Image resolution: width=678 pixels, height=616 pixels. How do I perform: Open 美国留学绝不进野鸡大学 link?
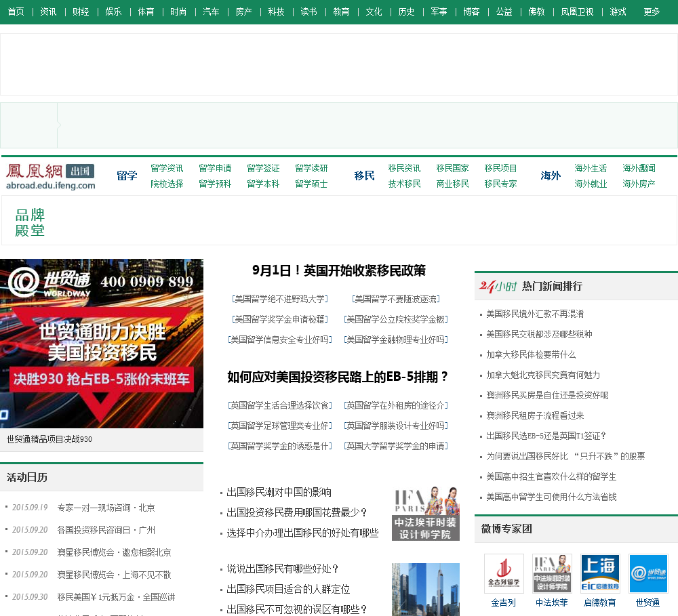coord(280,299)
